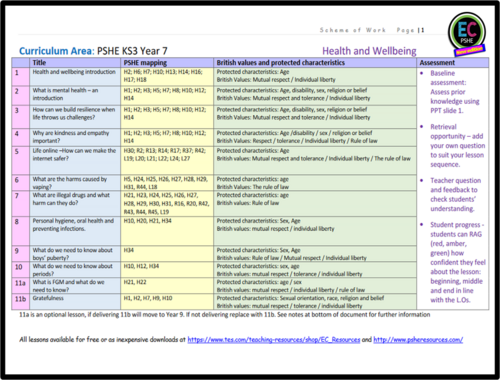Click PSHE mapping cell starting 'H2; H6; H7'

pyautogui.click(x=167, y=77)
